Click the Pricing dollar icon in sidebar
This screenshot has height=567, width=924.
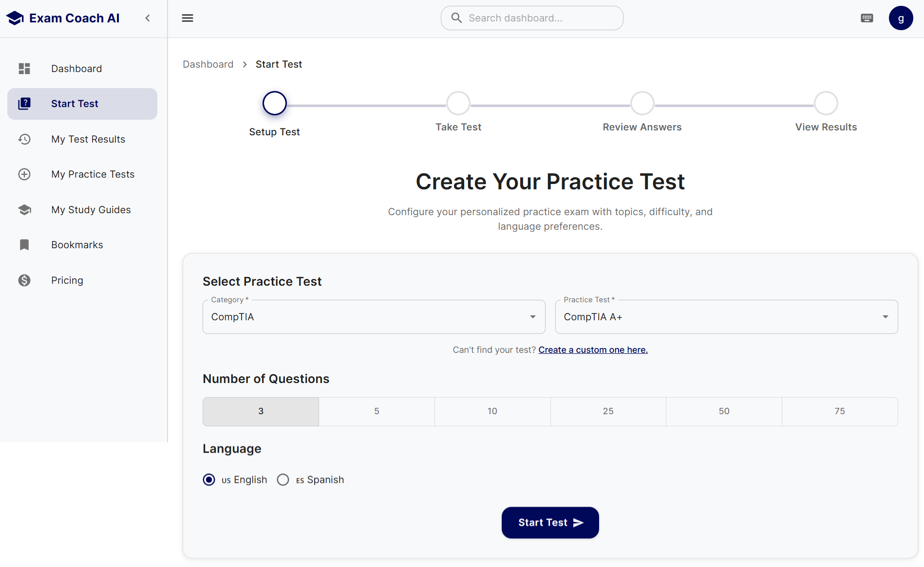[24, 280]
